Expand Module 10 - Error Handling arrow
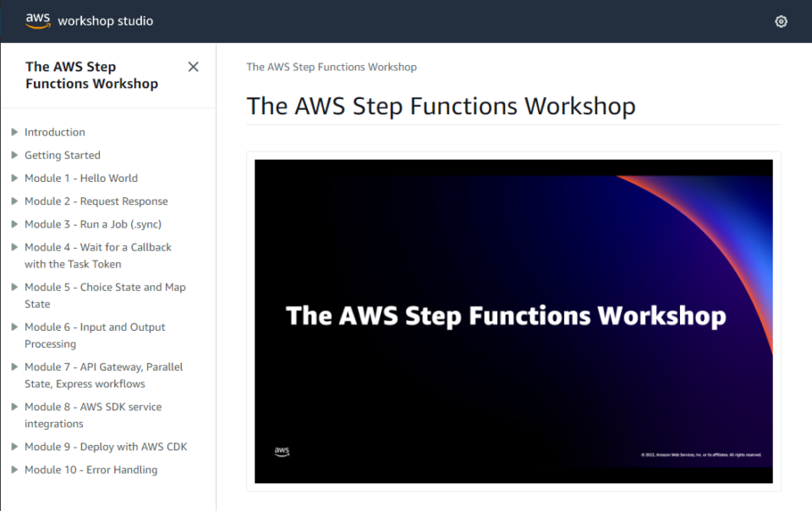Viewport: 812px width, 511px height. click(14, 470)
